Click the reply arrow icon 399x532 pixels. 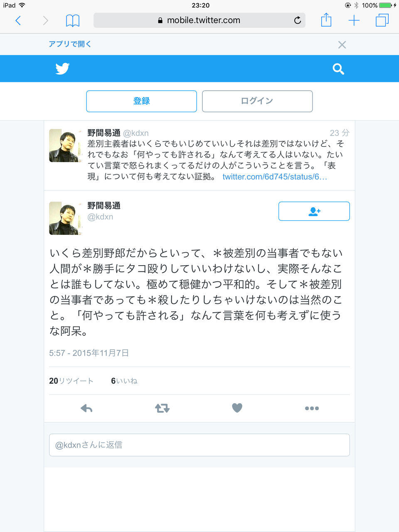86,408
